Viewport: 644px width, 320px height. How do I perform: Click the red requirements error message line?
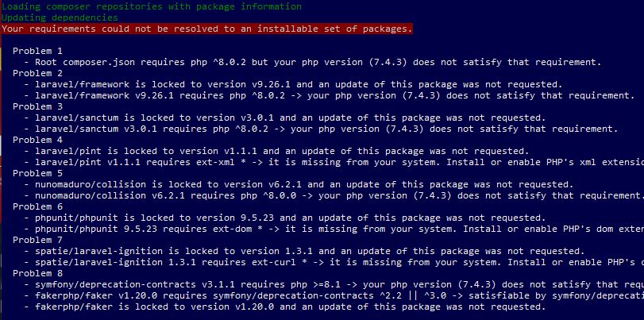(207, 29)
